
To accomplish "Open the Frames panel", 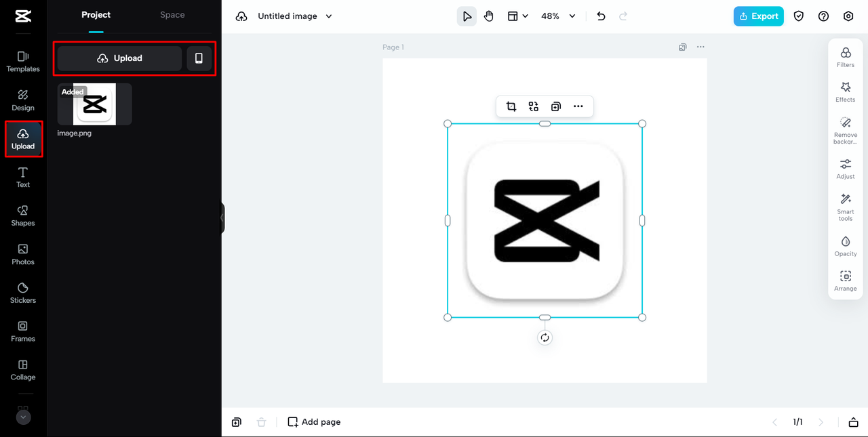I will click(23, 332).
